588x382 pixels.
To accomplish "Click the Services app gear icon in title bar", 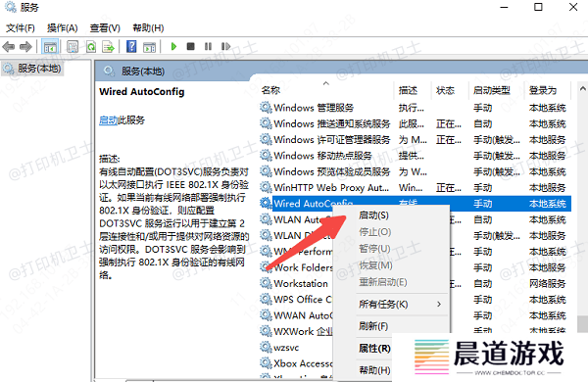I will (10, 7).
